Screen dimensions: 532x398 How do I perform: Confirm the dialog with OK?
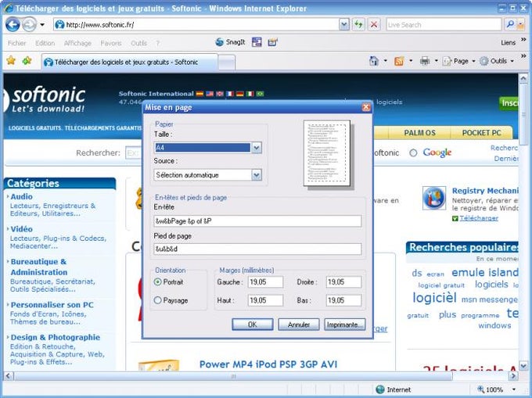click(x=253, y=324)
